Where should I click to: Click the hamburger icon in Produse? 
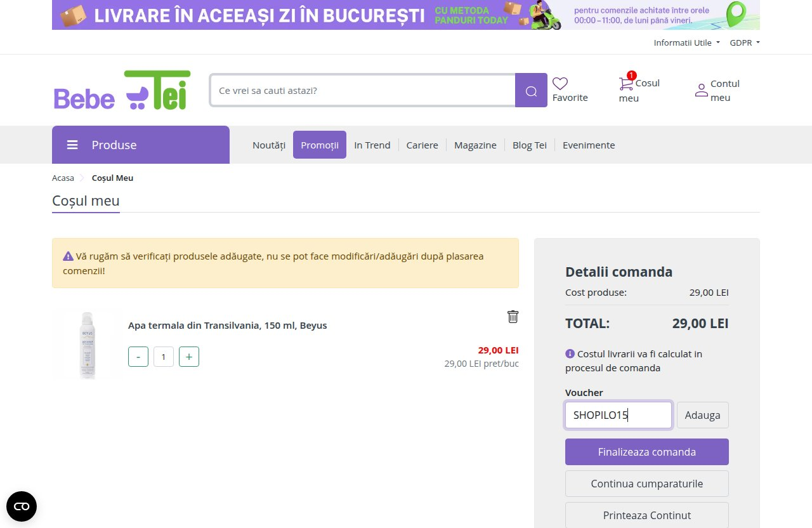(72, 145)
